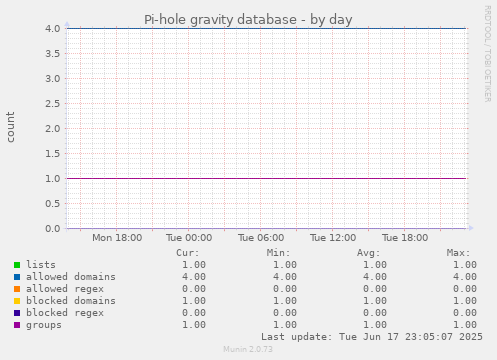Click the dark blue blocked regex swatch
Viewport: 497px width, 360px height.
(17, 313)
